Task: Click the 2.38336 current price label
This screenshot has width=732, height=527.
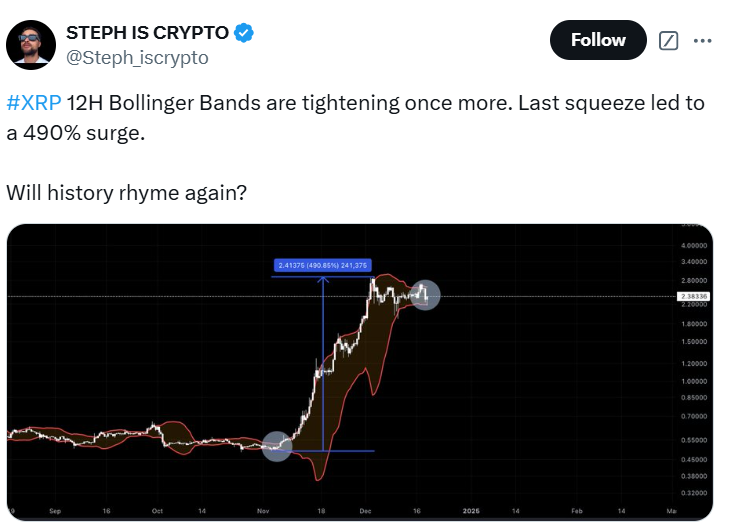Action: click(694, 296)
